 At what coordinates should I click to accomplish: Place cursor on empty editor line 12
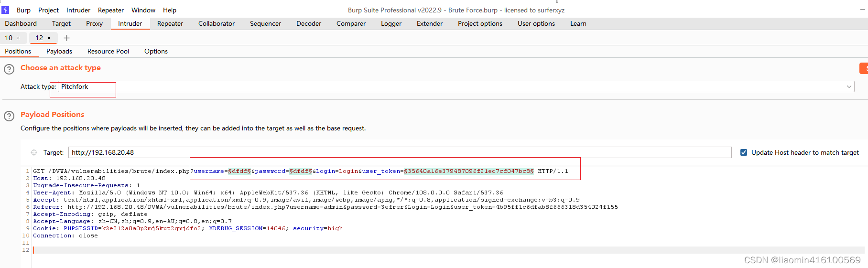(448, 250)
